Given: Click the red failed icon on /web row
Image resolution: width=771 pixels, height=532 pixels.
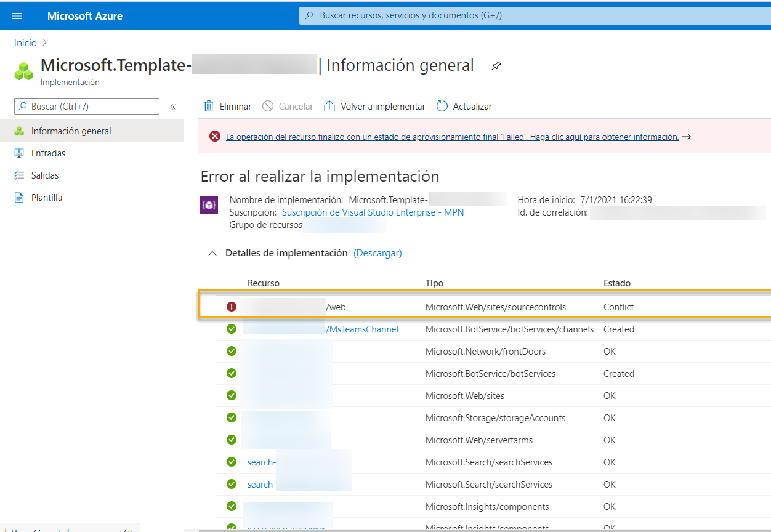Looking at the screenshot, I should (232, 307).
